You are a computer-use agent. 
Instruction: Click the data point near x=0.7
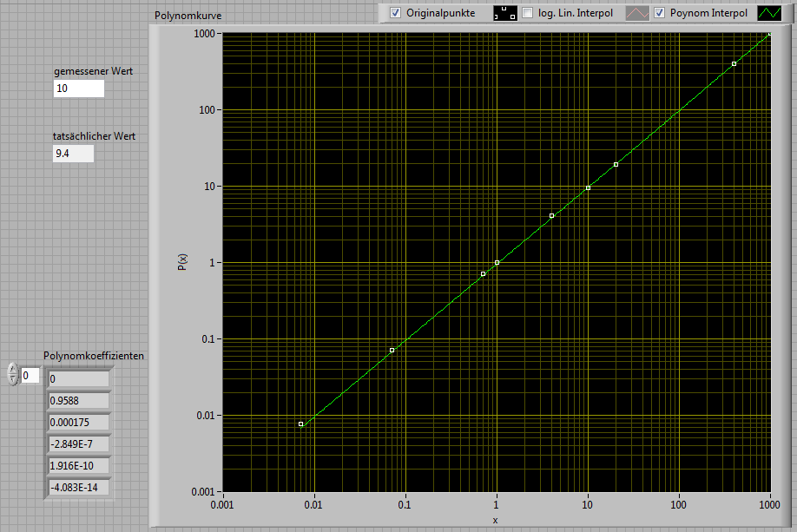tap(484, 274)
